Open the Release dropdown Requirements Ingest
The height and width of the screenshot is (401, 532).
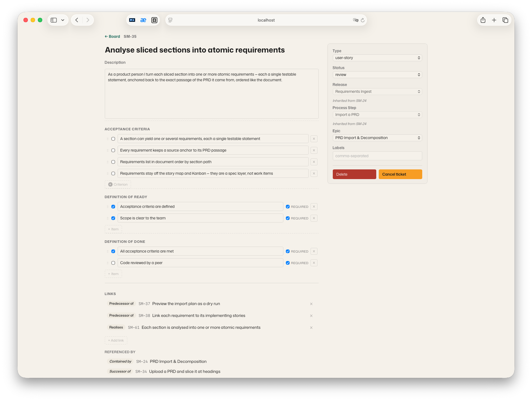coord(377,92)
